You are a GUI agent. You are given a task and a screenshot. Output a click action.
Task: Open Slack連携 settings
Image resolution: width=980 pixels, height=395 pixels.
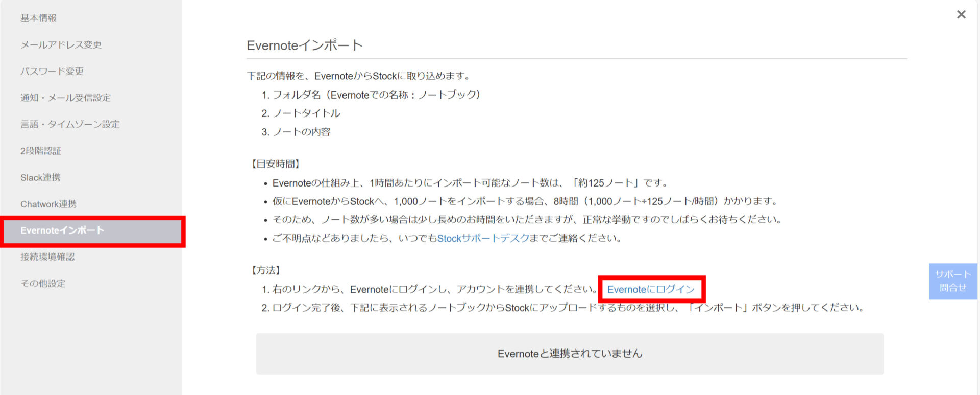pyautogui.click(x=40, y=177)
